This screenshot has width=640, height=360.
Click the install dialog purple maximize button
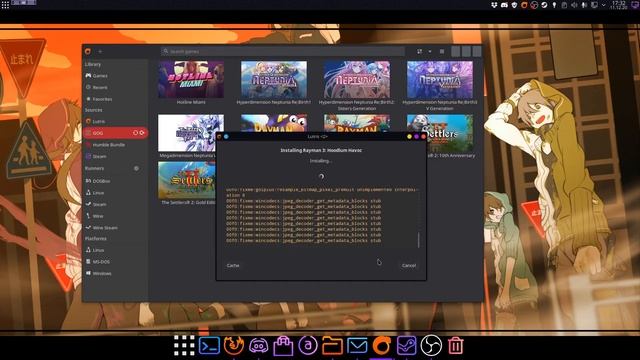pos(416,137)
